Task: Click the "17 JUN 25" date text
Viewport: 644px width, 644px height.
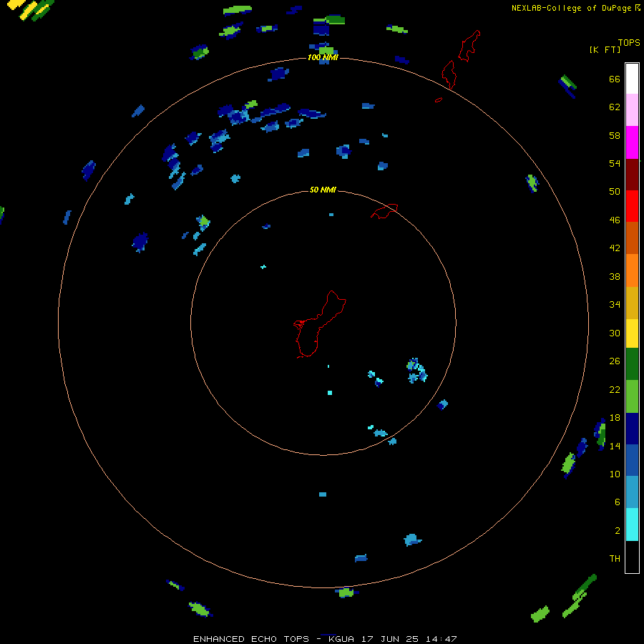Action: [390, 639]
